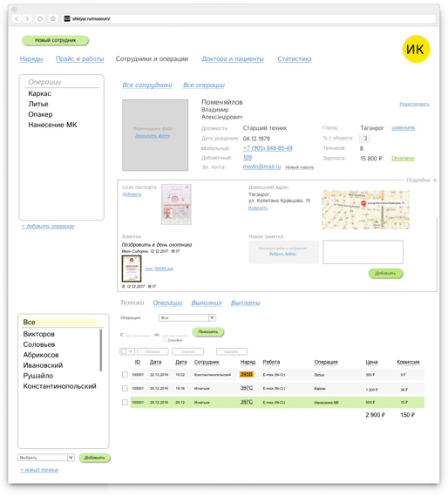Check the 18:16 row checkbox

click(x=125, y=388)
